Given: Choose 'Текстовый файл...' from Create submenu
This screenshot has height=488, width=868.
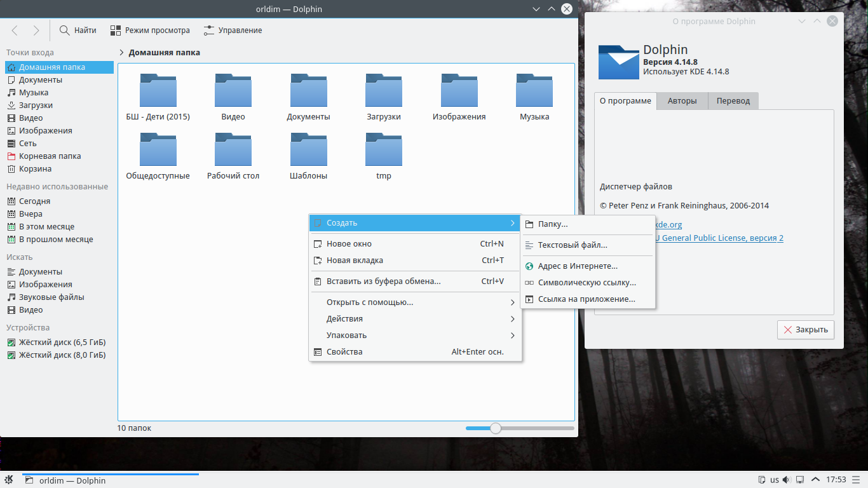Looking at the screenshot, I should pos(573,245).
